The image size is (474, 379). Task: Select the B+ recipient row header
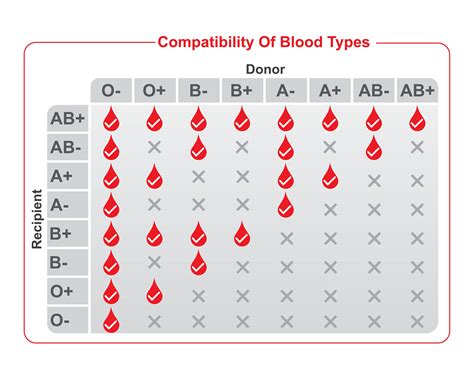tap(68, 233)
